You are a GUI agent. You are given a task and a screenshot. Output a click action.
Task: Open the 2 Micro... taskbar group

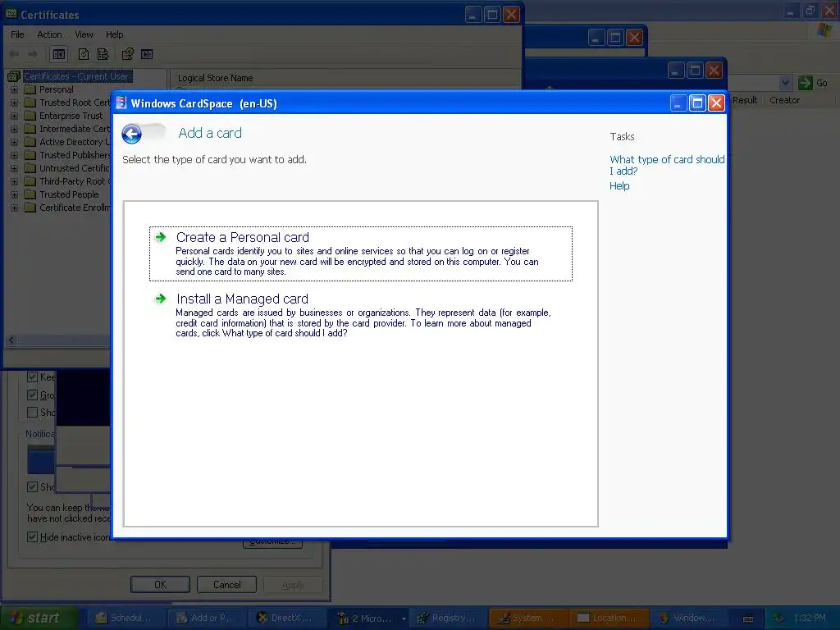(x=368, y=619)
